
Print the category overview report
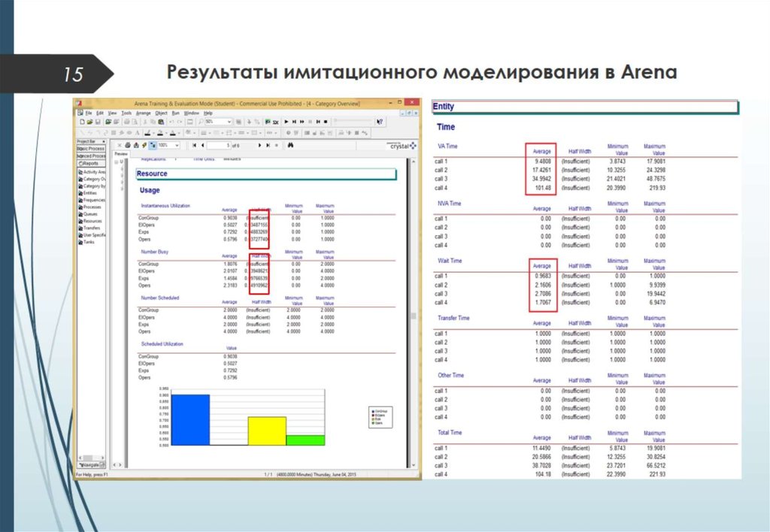127,145
